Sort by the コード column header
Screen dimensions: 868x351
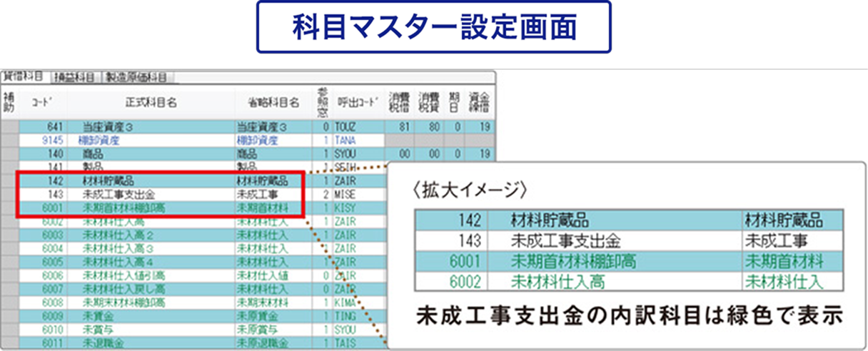click(x=40, y=102)
